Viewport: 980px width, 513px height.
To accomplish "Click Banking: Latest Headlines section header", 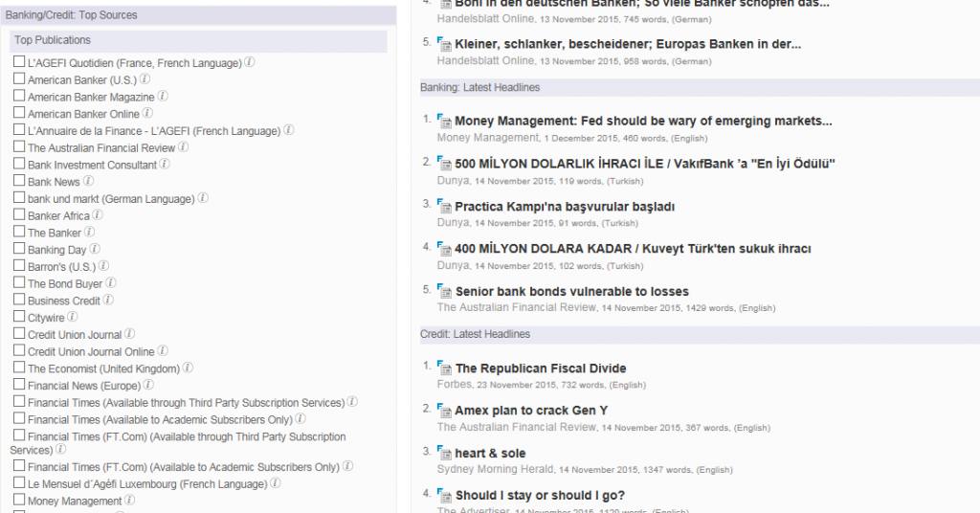I will click(479, 87).
